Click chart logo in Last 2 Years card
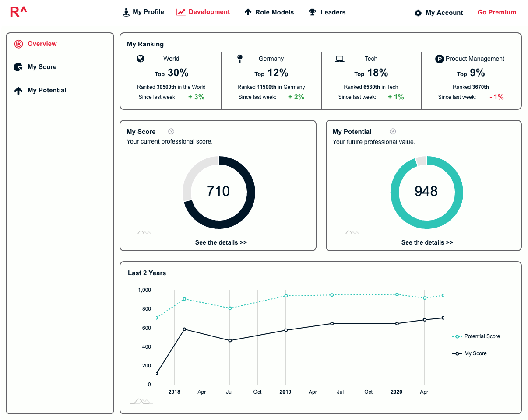This screenshot has height=420, width=528. tap(141, 401)
